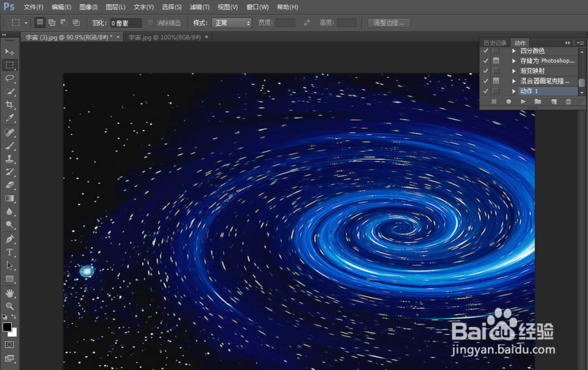Select the History Brush tool
This screenshot has height=370, width=588.
coord(9,172)
